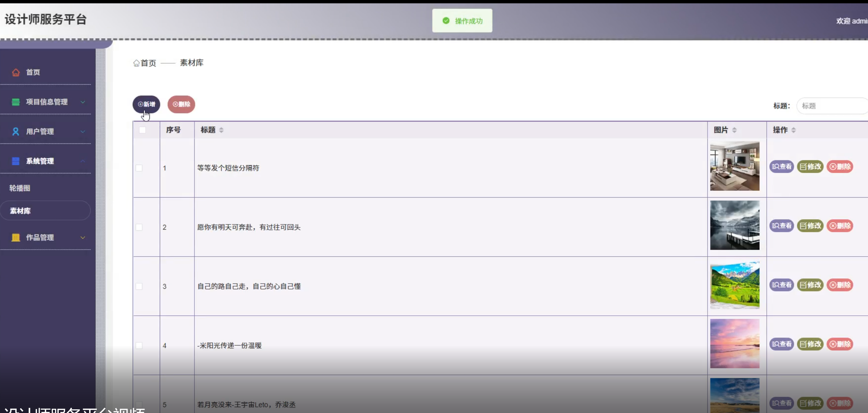Click 修改 for row 2

(x=810, y=226)
